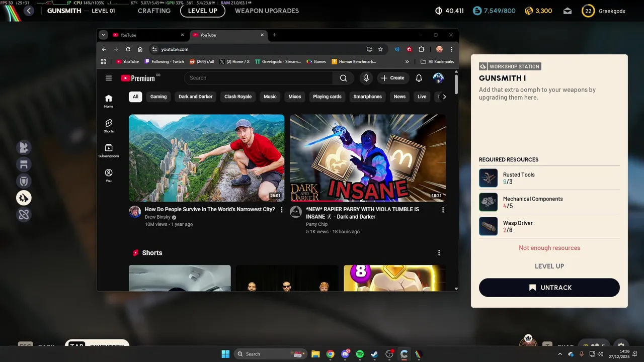Screen dimensions: 644x362
Task: Select the Dark and Darker chip
Action: [x=196, y=97]
